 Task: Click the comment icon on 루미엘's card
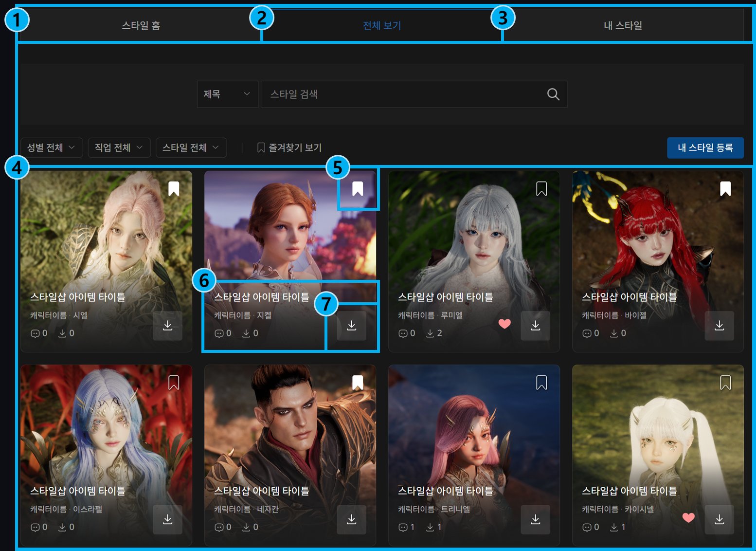coord(403,333)
